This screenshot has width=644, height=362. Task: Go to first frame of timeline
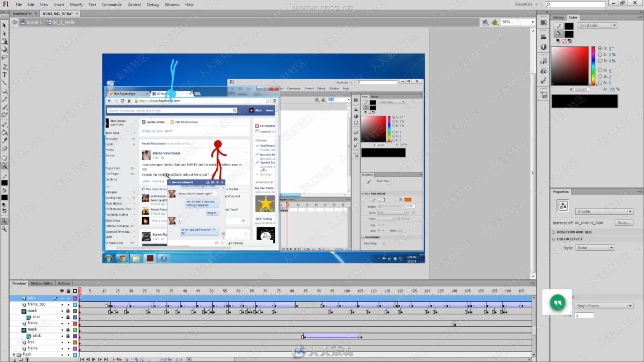pos(82,359)
